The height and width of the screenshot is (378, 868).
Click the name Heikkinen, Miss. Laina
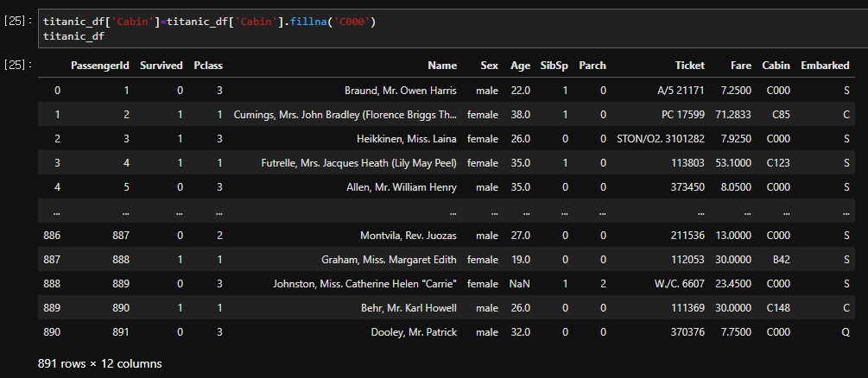point(407,139)
